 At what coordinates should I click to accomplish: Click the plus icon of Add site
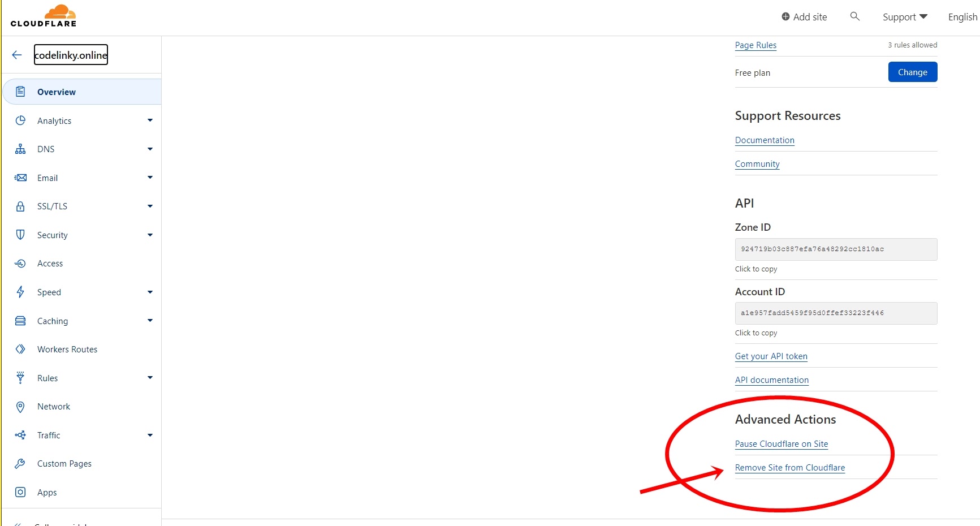click(785, 17)
